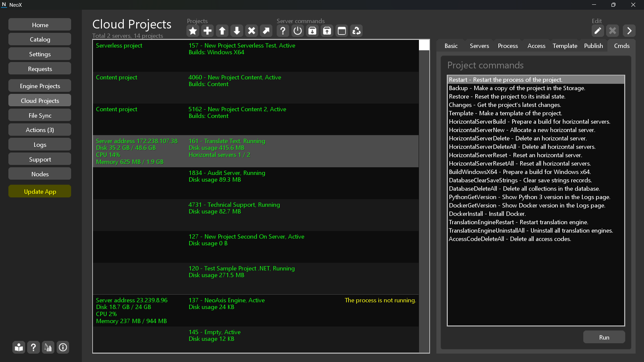Open File Sync from sidebar

40,115
